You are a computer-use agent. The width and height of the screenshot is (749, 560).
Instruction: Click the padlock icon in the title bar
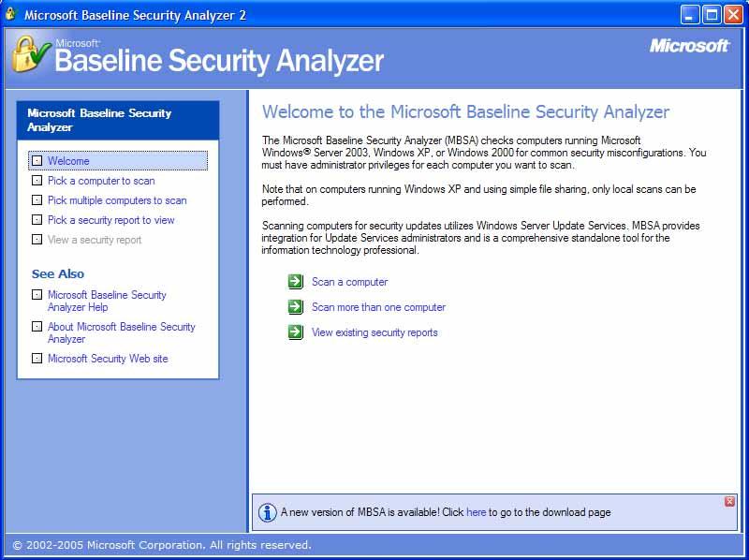11,14
